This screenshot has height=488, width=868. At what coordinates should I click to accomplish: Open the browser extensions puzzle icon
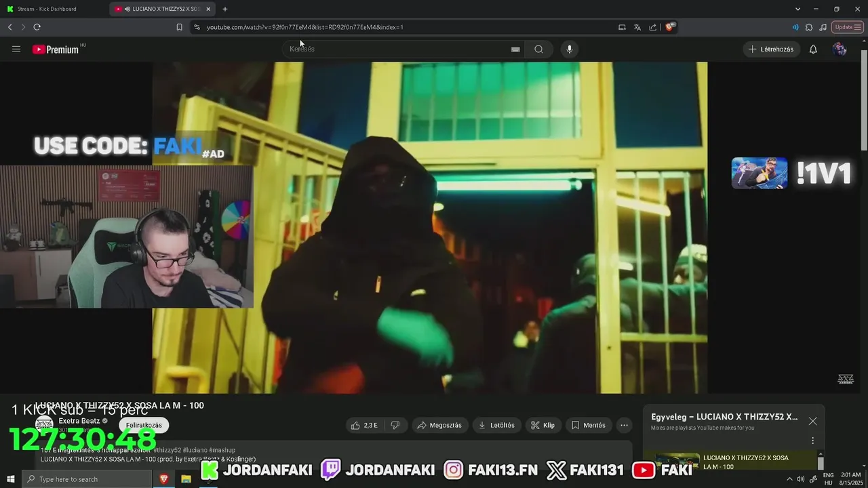coord(809,27)
